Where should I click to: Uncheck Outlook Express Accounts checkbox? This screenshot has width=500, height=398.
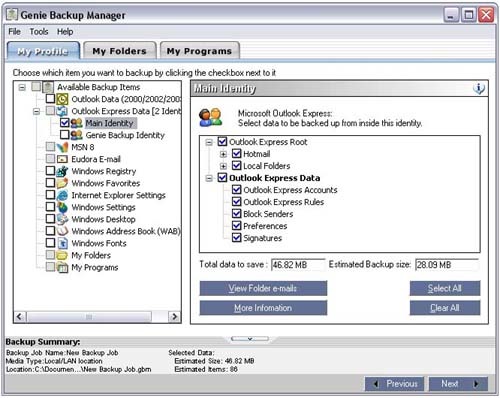coord(237,189)
